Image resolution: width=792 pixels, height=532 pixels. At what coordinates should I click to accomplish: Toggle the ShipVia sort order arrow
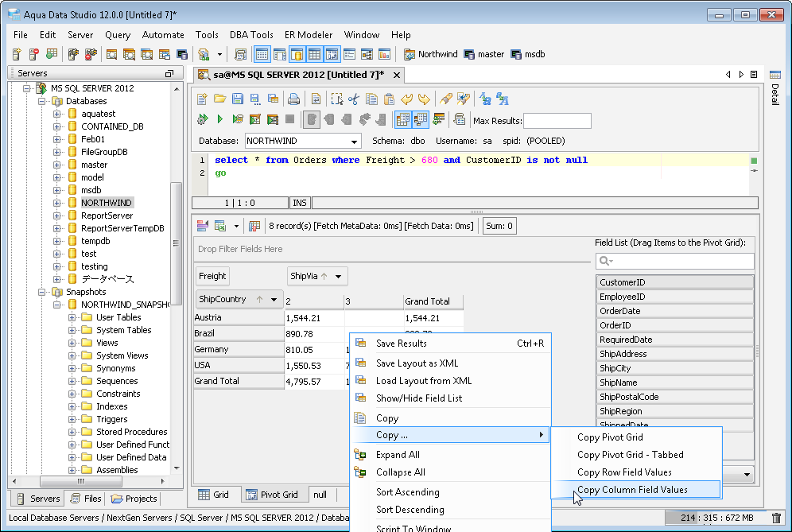pyautogui.click(x=324, y=276)
